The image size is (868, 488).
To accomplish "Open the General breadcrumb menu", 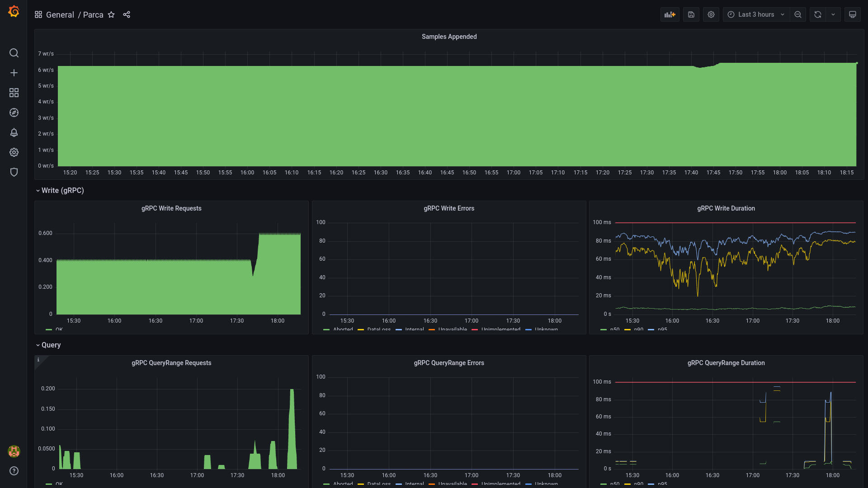I will click(60, 14).
